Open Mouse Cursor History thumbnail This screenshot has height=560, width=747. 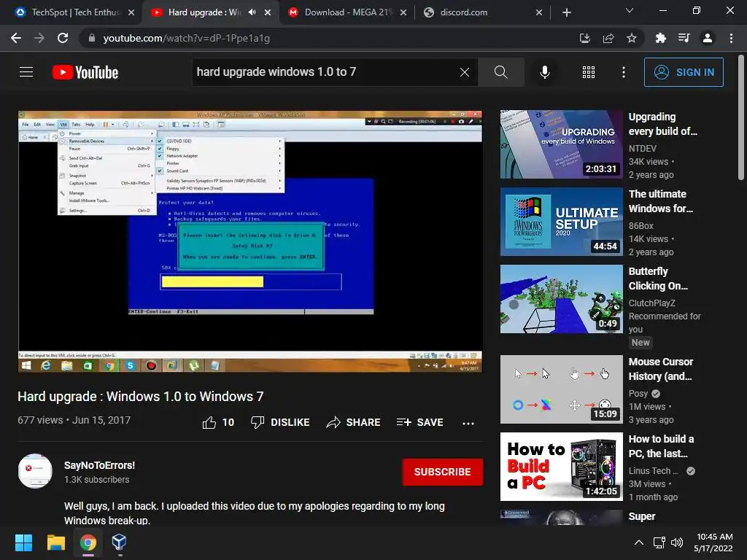tap(561, 389)
